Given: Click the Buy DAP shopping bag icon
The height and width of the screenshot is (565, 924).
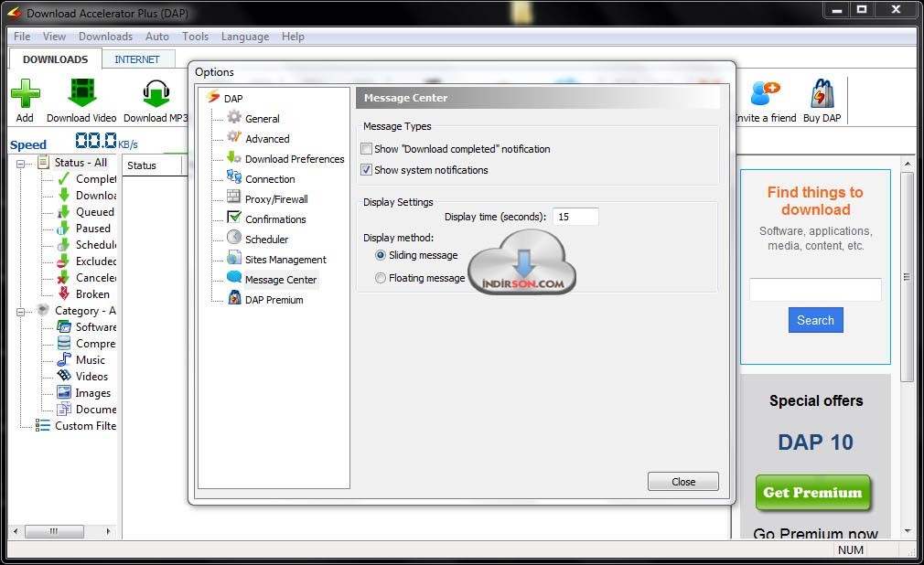Looking at the screenshot, I should point(822,93).
